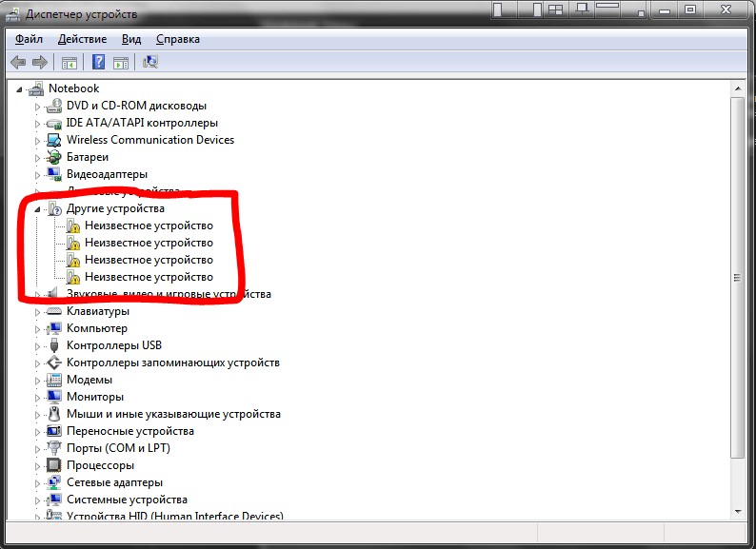This screenshot has width=756, height=549.
Task: Click the Процессоры chip icon
Action: coord(54,465)
